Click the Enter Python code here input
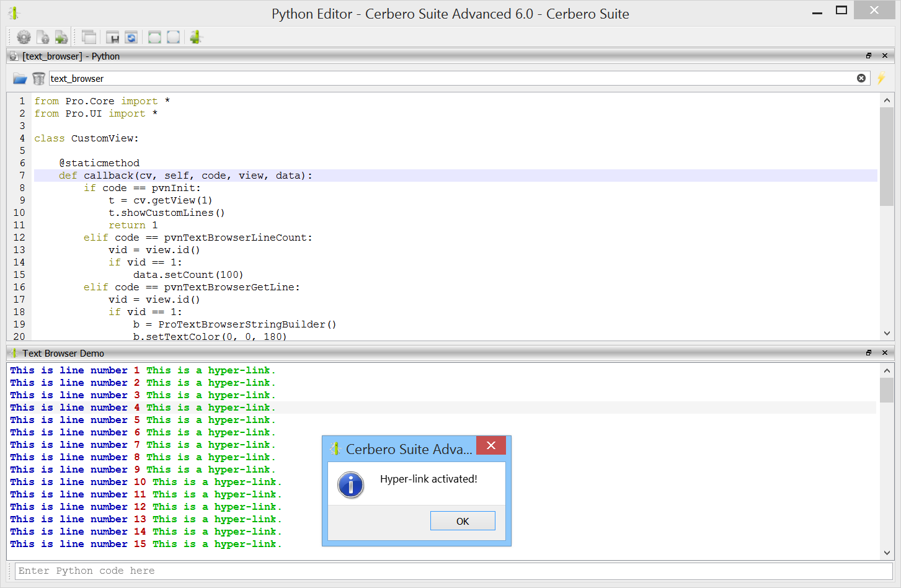 pyautogui.click(x=454, y=571)
